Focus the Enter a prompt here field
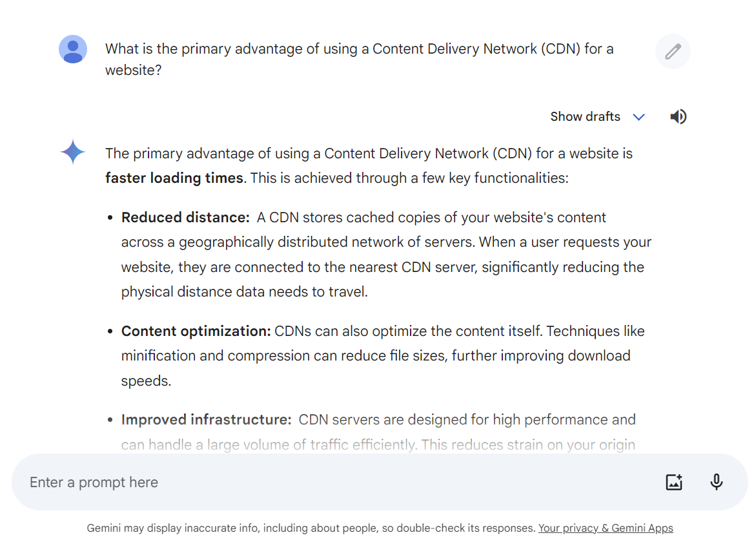The height and width of the screenshot is (544, 756). (x=323, y=482)
